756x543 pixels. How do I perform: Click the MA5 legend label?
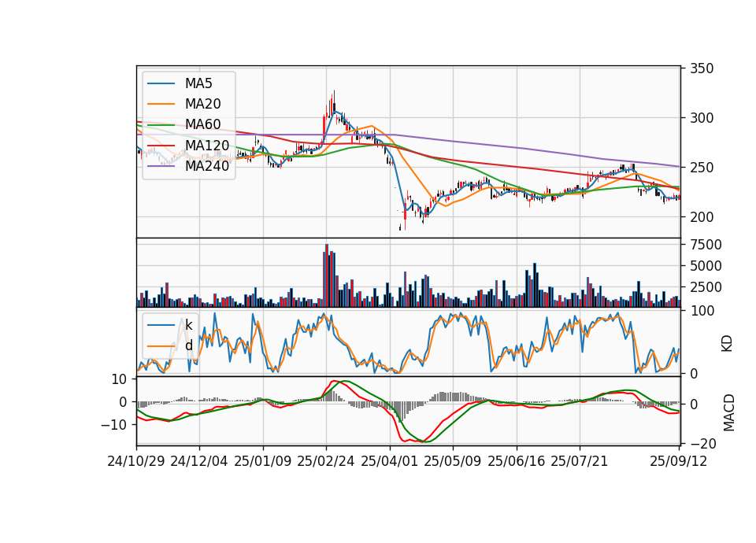[x=198, y=83]
